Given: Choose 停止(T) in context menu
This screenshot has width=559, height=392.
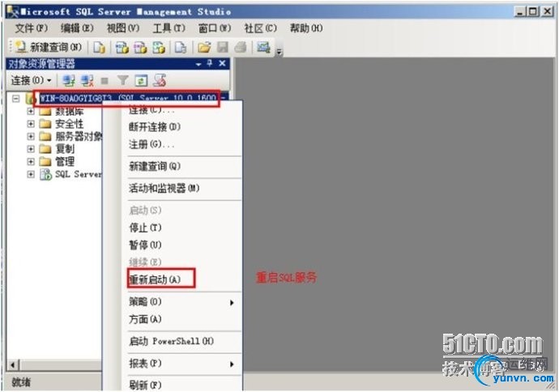Looking at the screenshot, I should click(181, 228).
